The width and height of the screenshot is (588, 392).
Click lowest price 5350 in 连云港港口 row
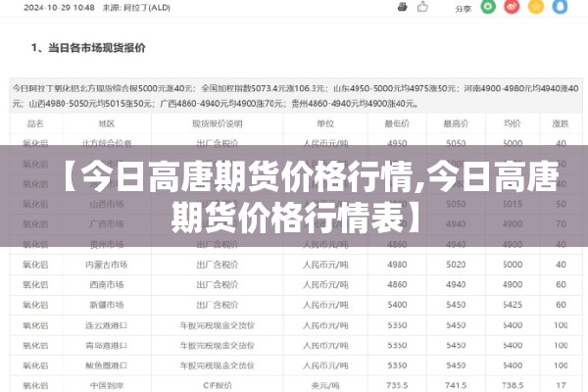click(397, 325)
